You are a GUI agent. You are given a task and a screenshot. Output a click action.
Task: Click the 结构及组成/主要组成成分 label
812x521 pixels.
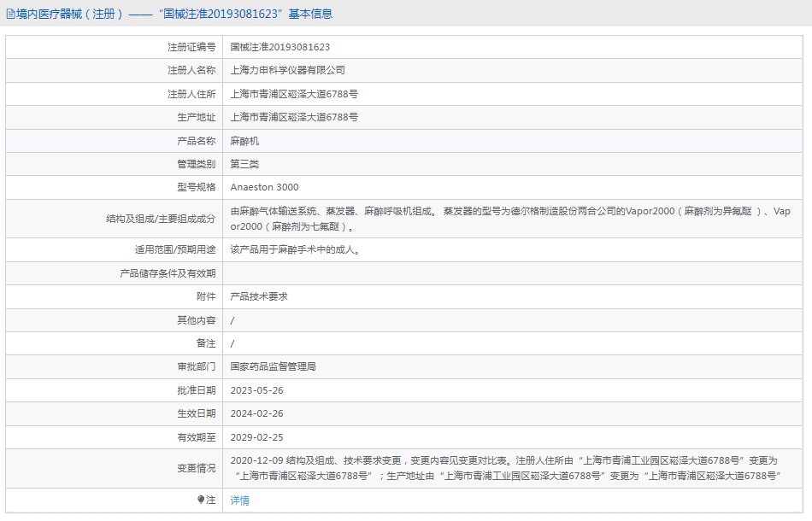pos(161,219)
